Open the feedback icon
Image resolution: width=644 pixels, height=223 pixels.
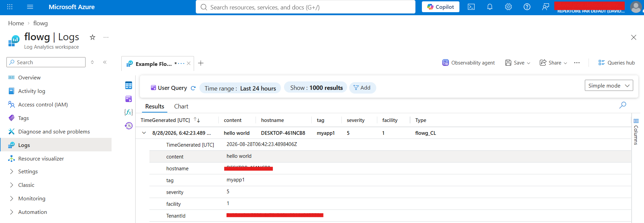pyautogui.click(x=545, y=7)
